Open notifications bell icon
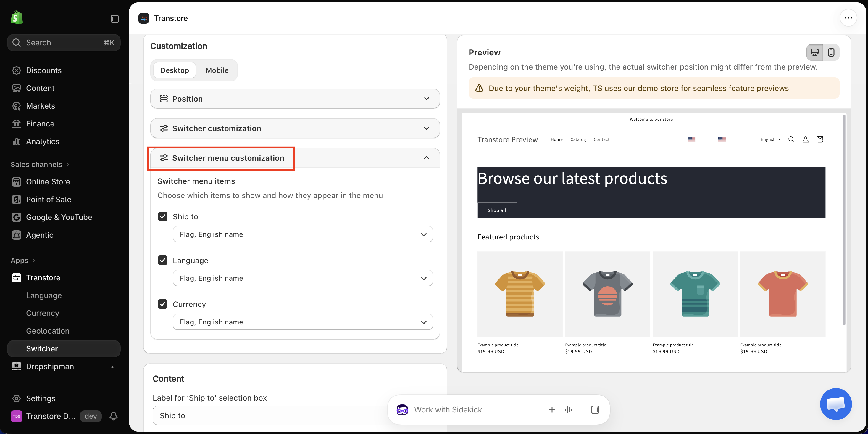This screenshot has width=868, height=434. click(x=114, y=416)
